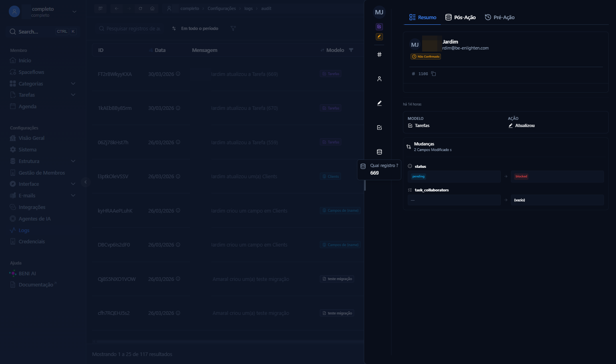
Task: Open the Em todo o período date filter
Action: [195, 28]
